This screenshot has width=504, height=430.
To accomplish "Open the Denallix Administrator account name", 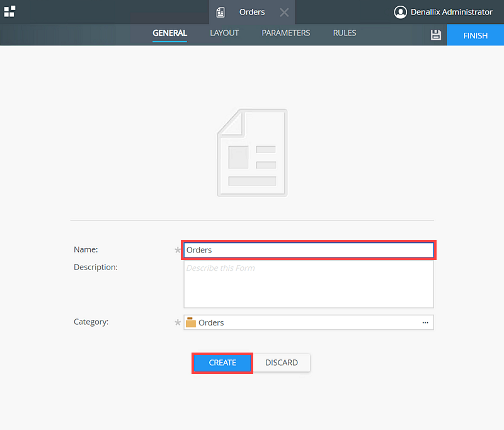I will click(451, 12).
